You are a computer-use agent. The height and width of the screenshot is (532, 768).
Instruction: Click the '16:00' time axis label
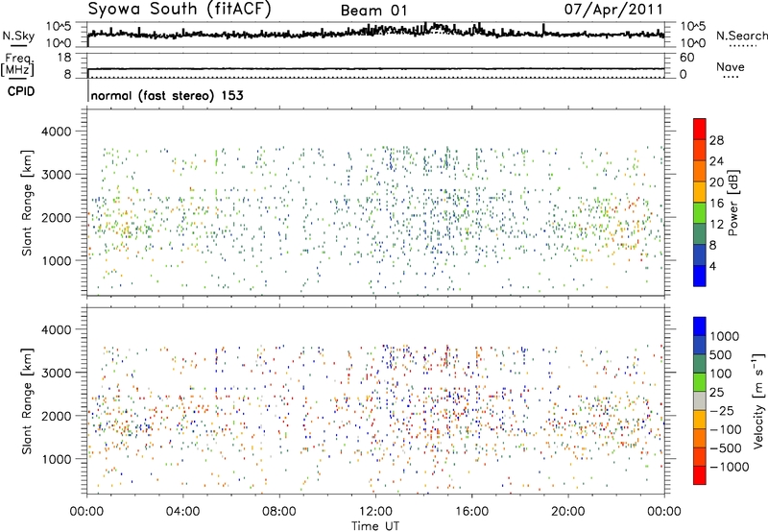pyautogui.click(x=471, y=512)
